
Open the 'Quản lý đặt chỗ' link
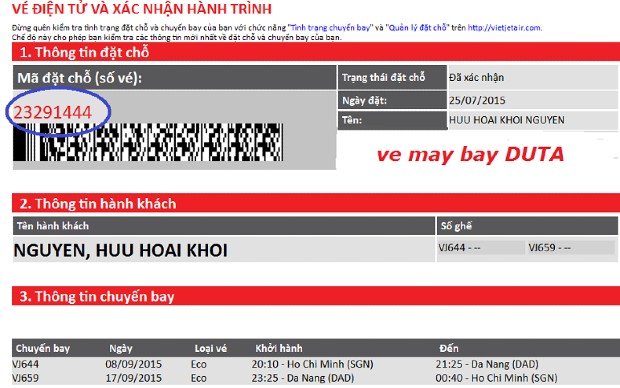418,28
